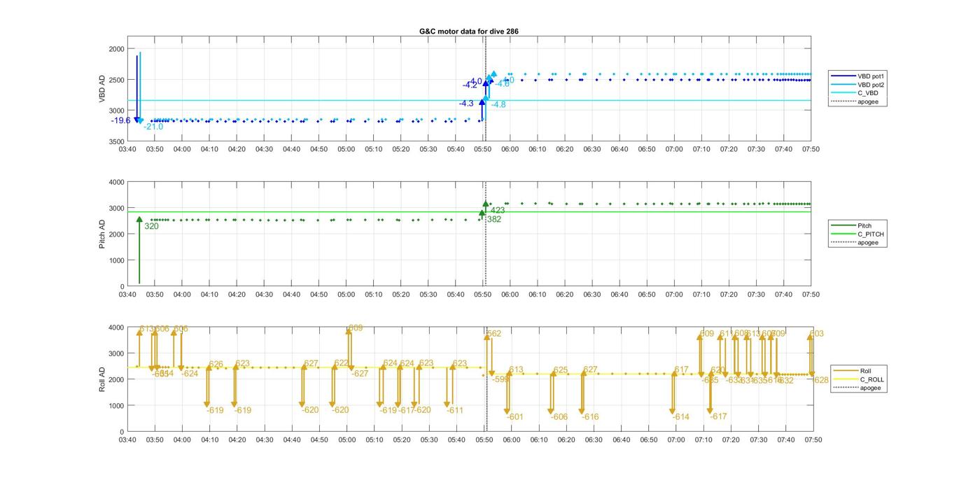980x485 pixels.
Task: Click the '05:50' tick on the Roll x-axis
Action: (x=483, y=440)
